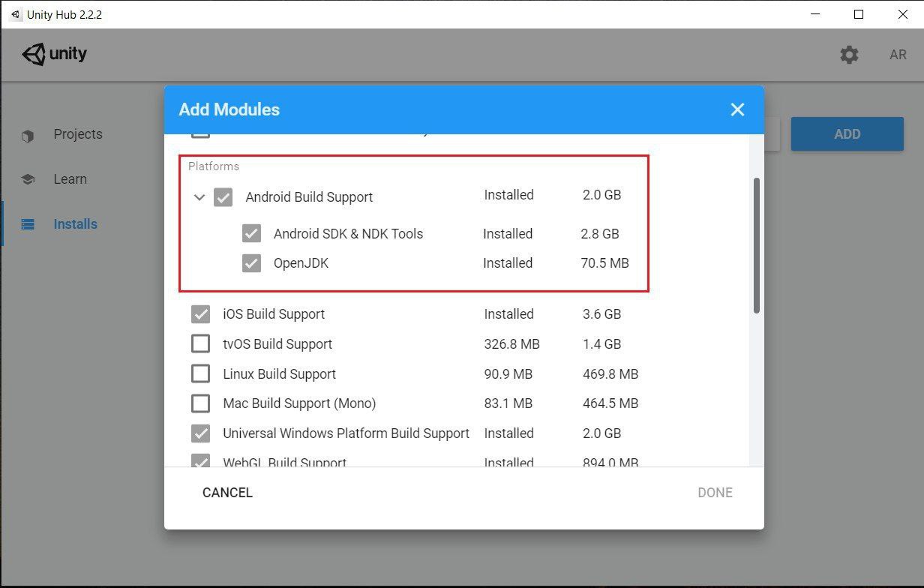Click the OpenJDK label

click(301, 263)
